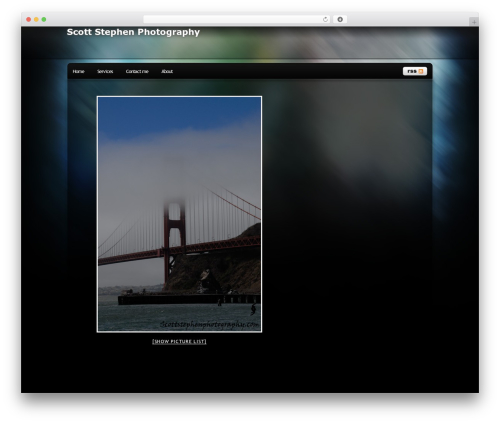Click the round browser toolbar button
The image size is (500, 423).
[x=340, y=19]
